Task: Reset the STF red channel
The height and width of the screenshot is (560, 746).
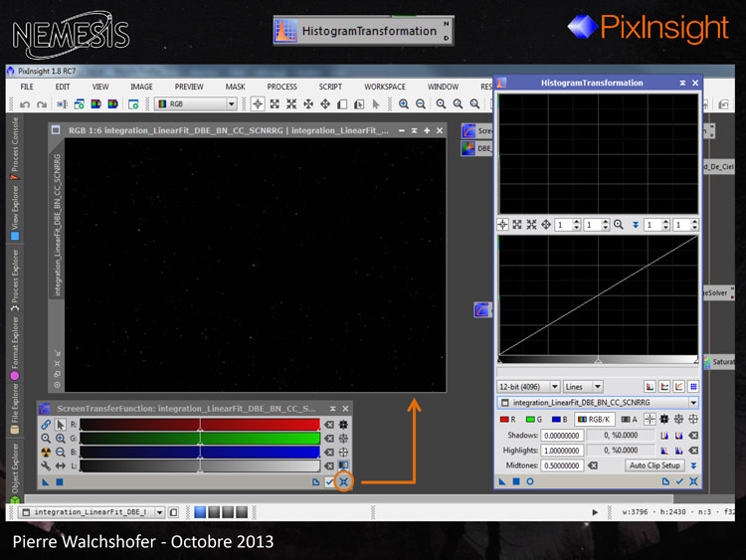Action: point(329,425)
